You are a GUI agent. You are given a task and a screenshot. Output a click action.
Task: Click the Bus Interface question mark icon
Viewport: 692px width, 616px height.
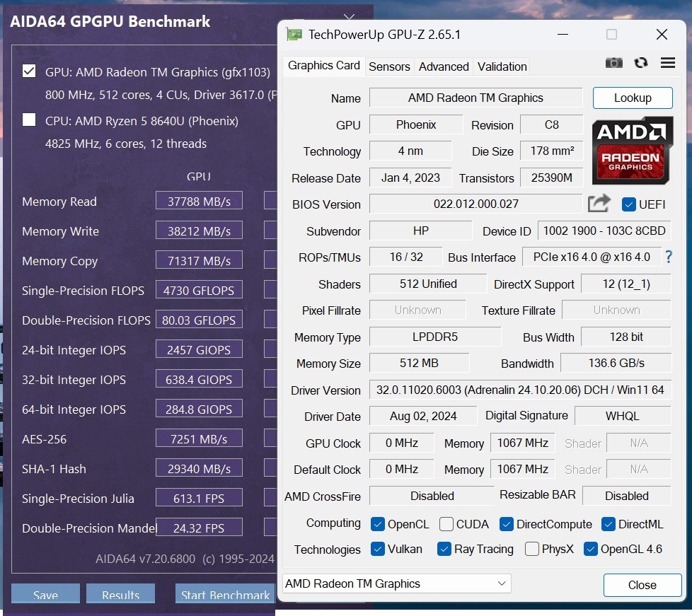(668, 257)
